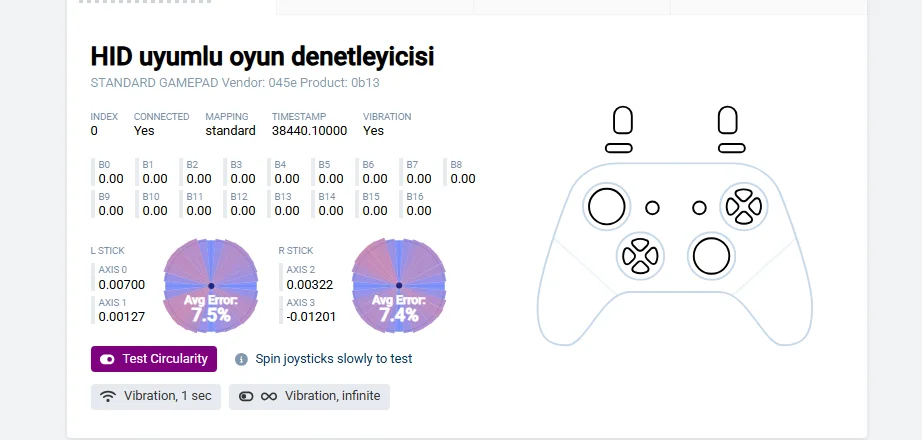The width and height of the screenshot is (922, 440).
Task: Click the L STICK label
Action: point(108,251)
